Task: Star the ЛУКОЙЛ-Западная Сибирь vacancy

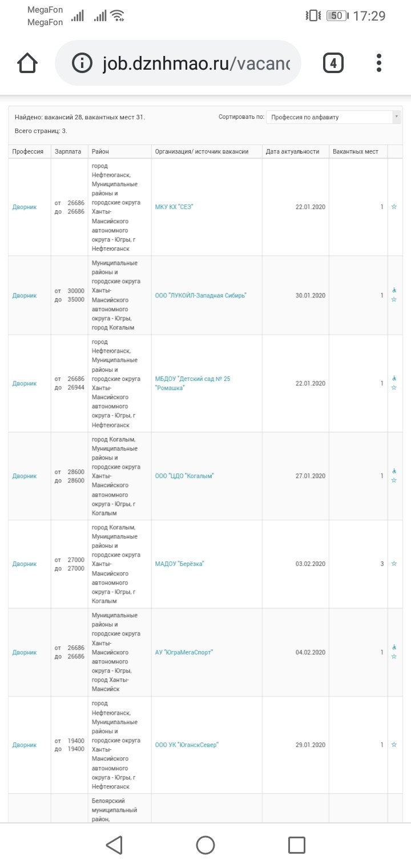Action: click(x=394, y=300)
